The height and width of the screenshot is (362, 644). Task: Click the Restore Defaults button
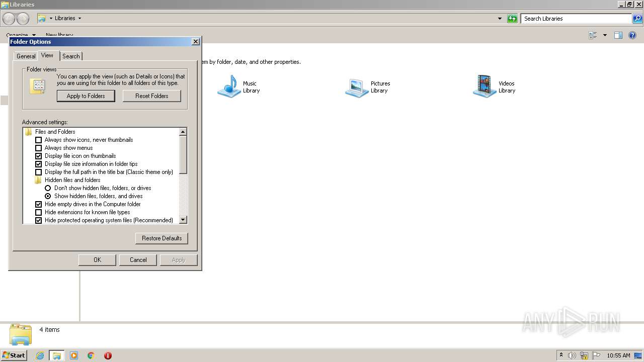tap(162, 238)
